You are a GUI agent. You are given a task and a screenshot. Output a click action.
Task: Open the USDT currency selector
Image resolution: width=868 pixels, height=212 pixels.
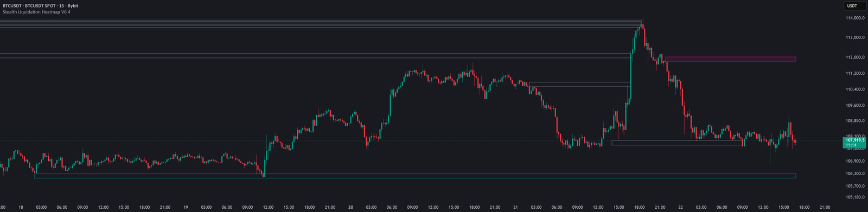click(852, 6)
